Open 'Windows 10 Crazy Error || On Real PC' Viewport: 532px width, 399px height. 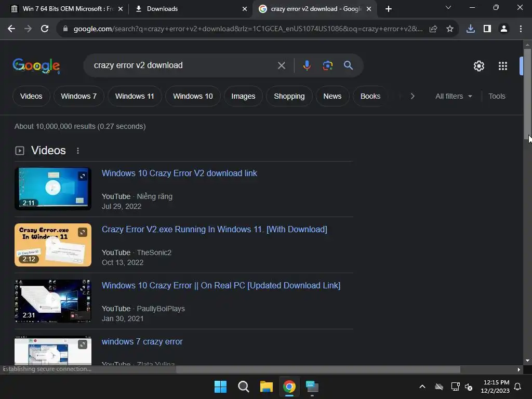point(221,286)
